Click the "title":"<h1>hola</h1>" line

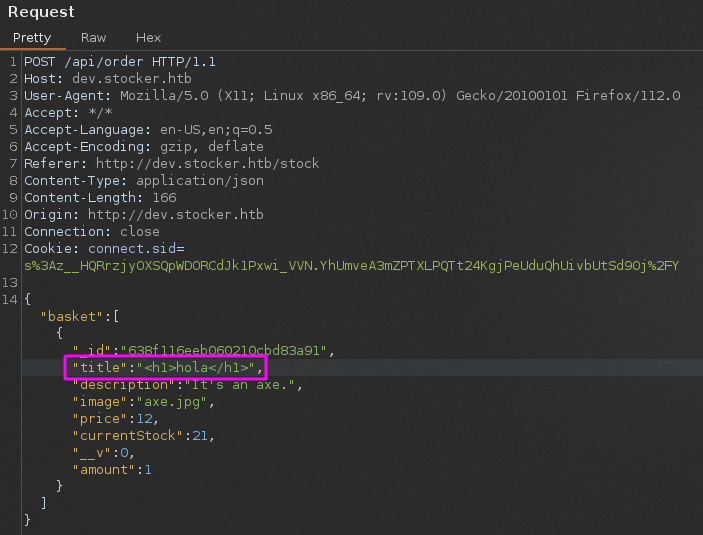[168, 368]
